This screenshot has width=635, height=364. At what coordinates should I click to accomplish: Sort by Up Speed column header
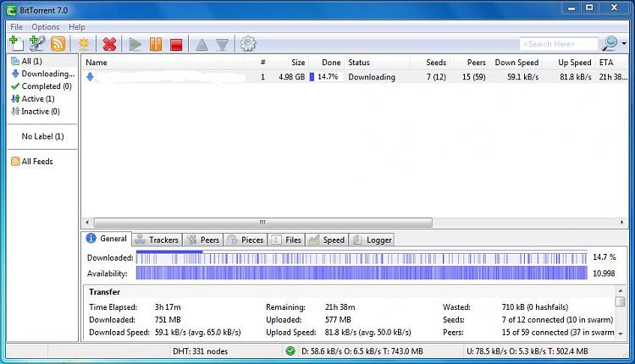(570, 63)
